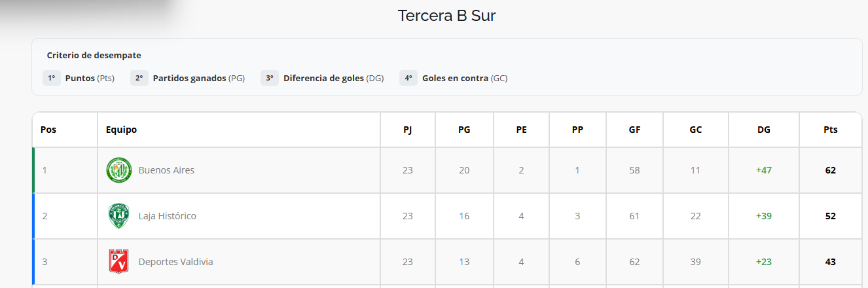
Task: Click the Buenos Aires team crest
Action: 119,170
